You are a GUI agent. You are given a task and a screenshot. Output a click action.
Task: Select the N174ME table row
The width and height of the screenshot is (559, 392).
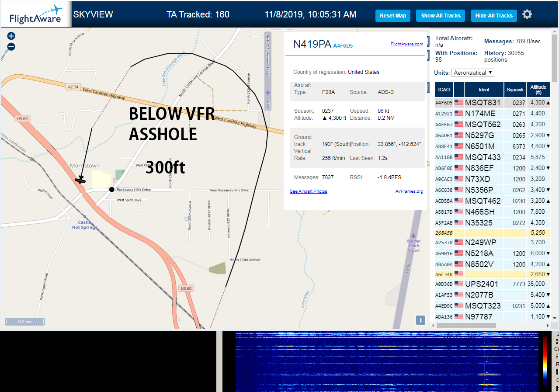493,114
